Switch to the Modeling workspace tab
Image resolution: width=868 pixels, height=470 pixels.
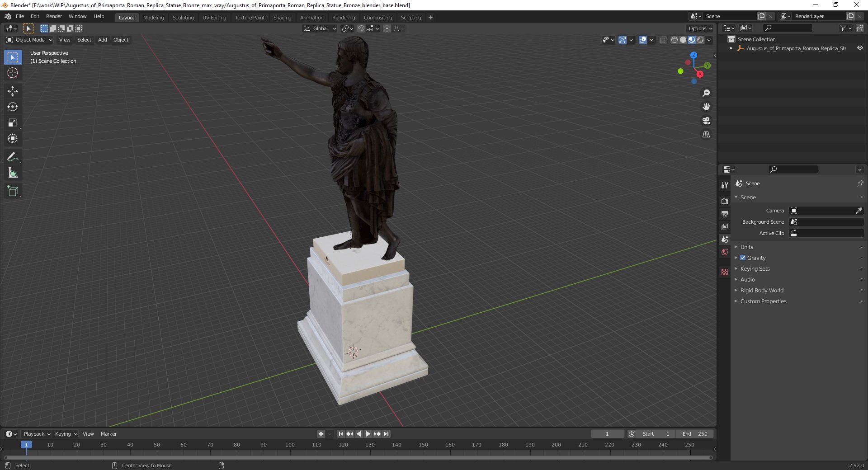(153, 18)
